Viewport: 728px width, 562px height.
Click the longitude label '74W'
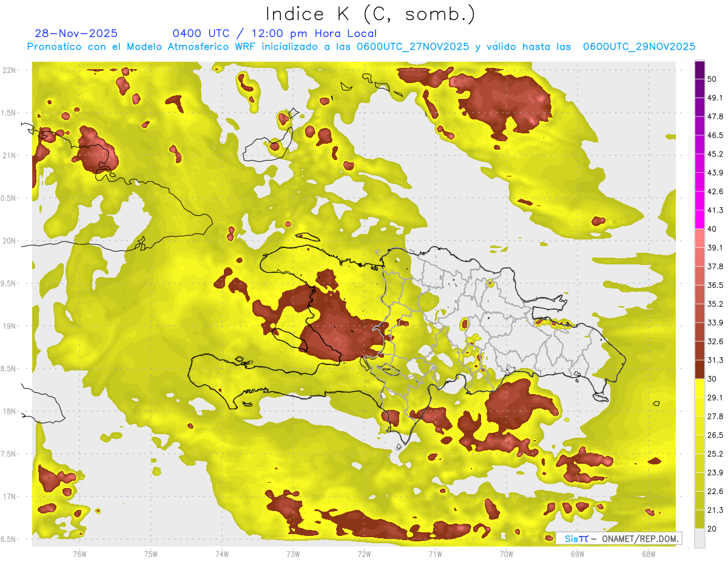(221, 554)
